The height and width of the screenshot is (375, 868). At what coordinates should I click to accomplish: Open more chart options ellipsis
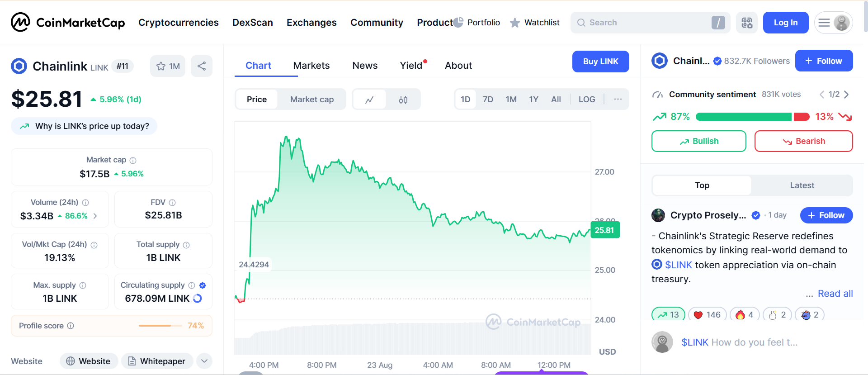coord(618,99)
